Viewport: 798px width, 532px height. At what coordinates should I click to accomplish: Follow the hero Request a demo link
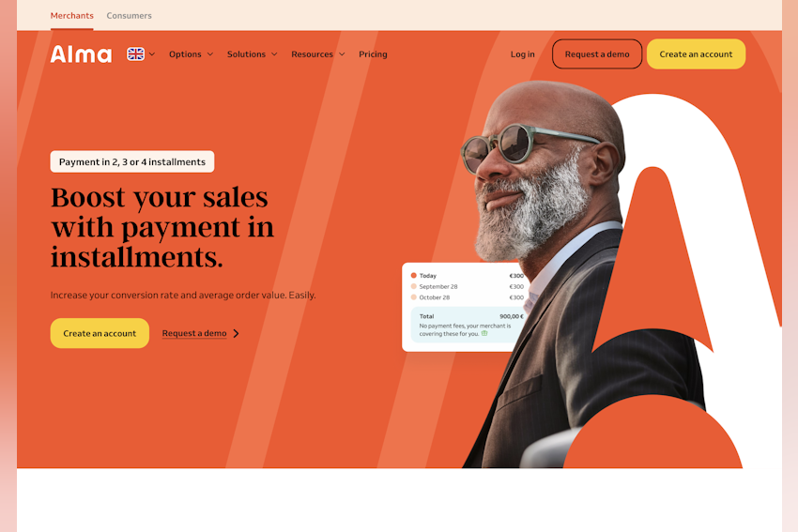(x=194, y=333)
